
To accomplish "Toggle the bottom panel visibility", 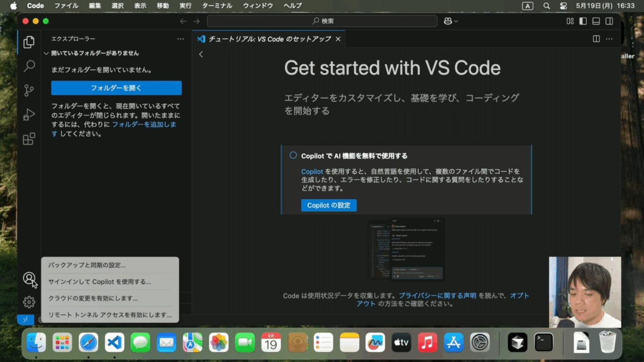I will (596, 21).
